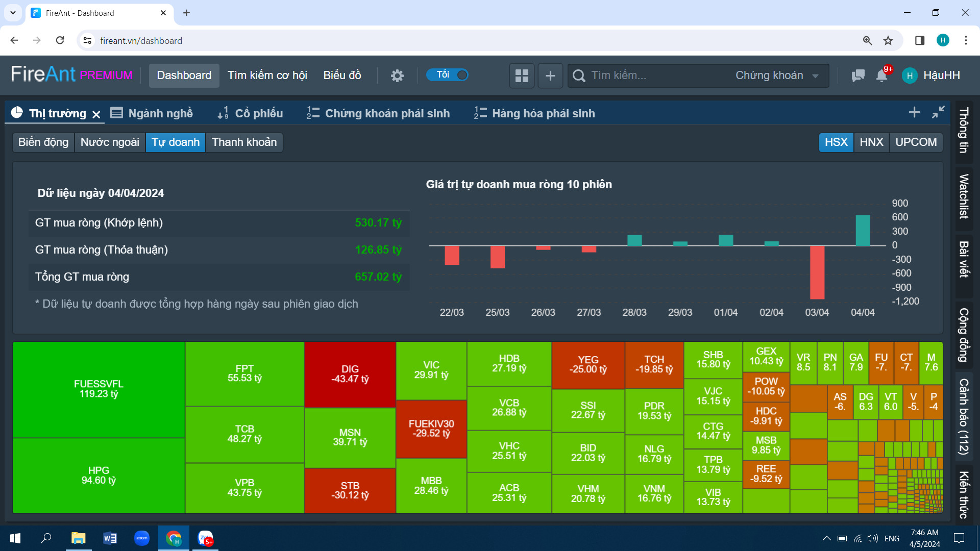
Task: Click the dashboard grid layout icon
Action: click(522, 76)
